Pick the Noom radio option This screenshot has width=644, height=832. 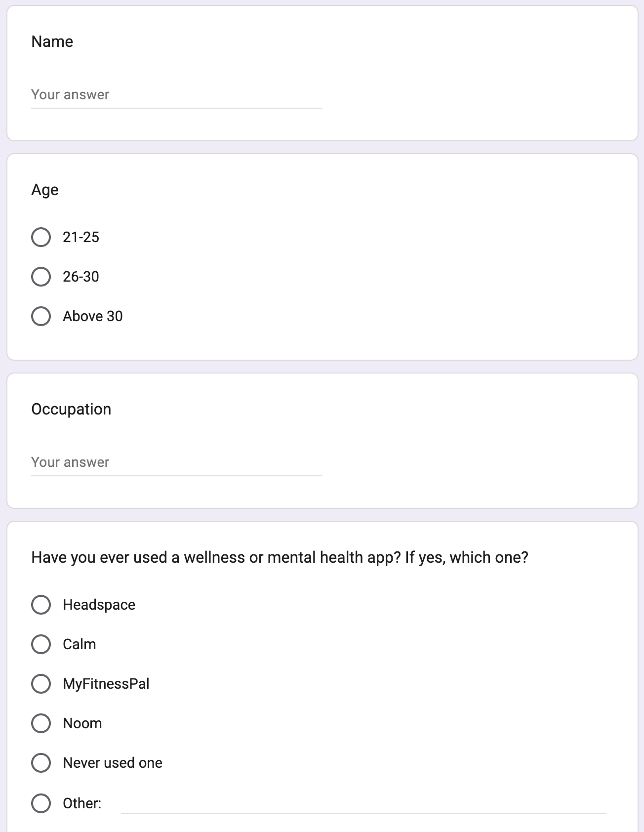click(41, 723)
